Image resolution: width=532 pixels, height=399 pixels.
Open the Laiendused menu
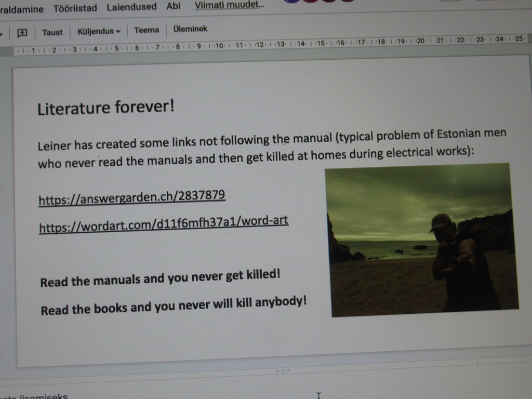pyautogui.click(x=131, y=7)
